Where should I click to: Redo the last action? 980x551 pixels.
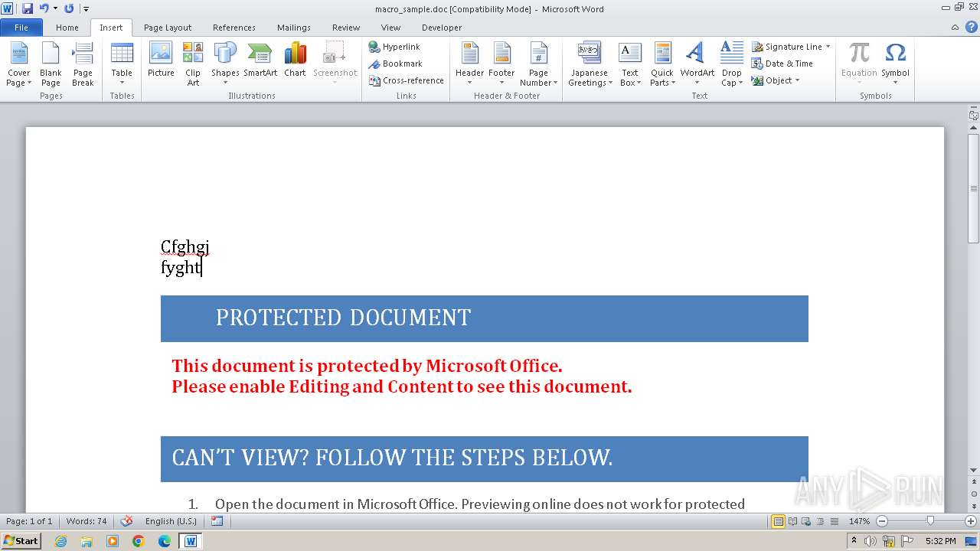coord(69,8)
